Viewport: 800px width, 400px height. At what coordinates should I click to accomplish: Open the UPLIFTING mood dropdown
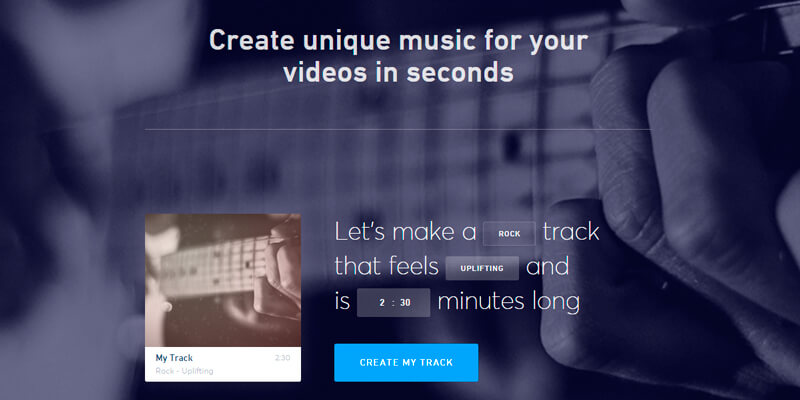482,268
